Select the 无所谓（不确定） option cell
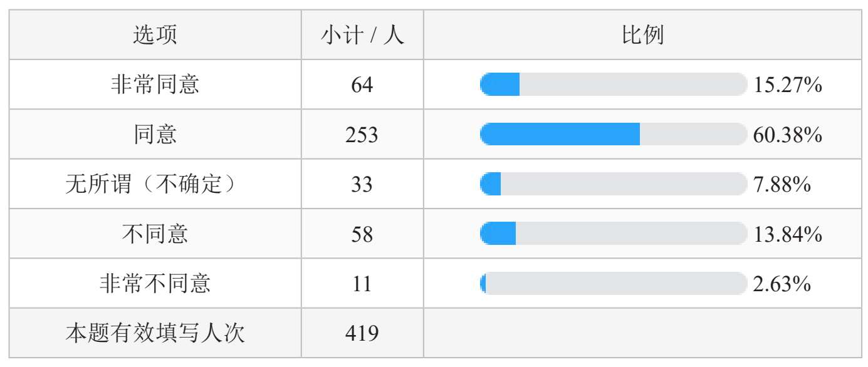The image size is (868, 367). [155, 184]
